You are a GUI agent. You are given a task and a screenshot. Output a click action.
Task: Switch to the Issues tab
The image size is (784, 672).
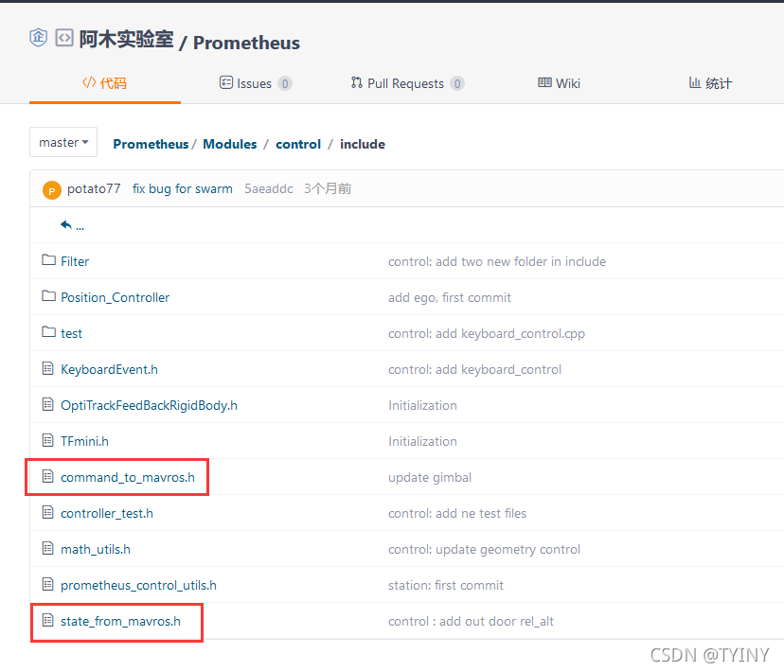pyautogui.click(x=256, y=83)
